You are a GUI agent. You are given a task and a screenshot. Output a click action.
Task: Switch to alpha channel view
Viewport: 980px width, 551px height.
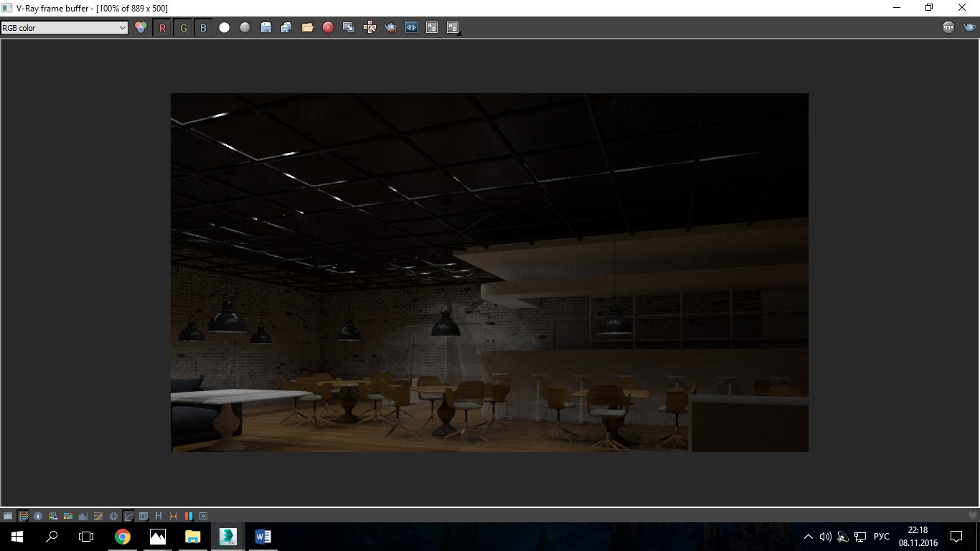coord(225,28)
